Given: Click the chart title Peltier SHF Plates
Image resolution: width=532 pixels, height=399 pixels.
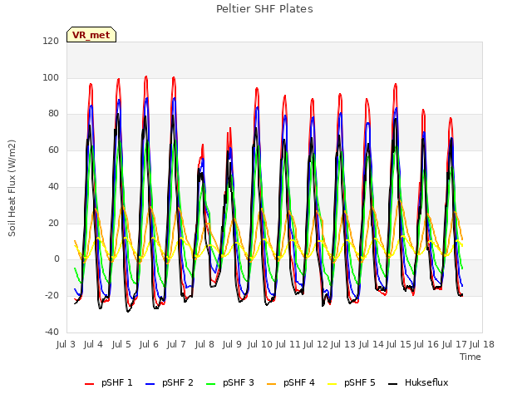Looking at the screenshot, I should [x=264, y=9].
